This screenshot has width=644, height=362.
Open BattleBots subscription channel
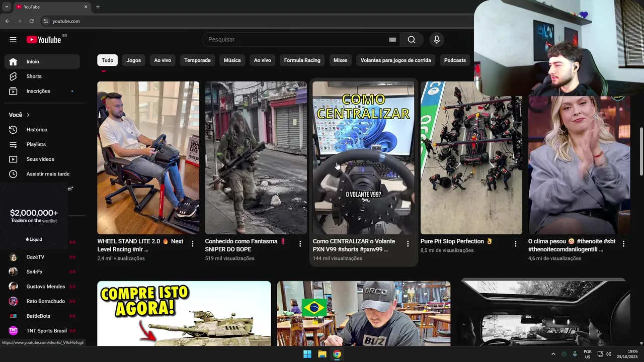click(x=42, y=316)
